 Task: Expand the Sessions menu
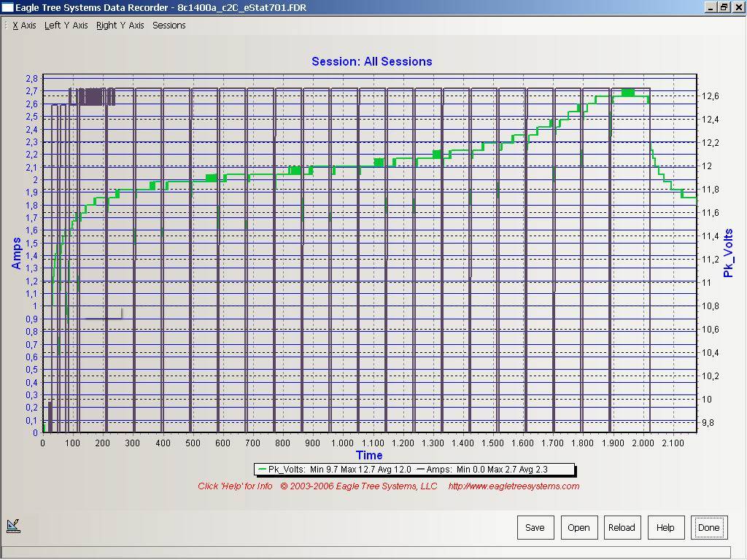(x=169, y=26)
